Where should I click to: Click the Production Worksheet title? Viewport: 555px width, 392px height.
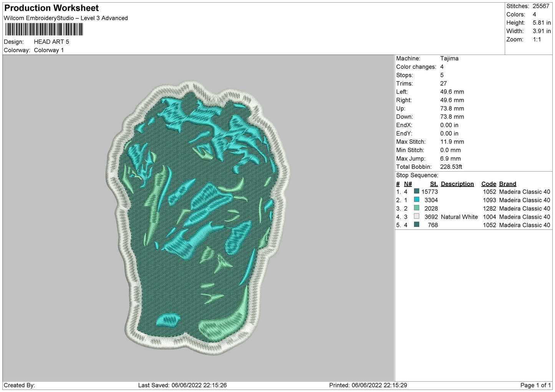51,8
